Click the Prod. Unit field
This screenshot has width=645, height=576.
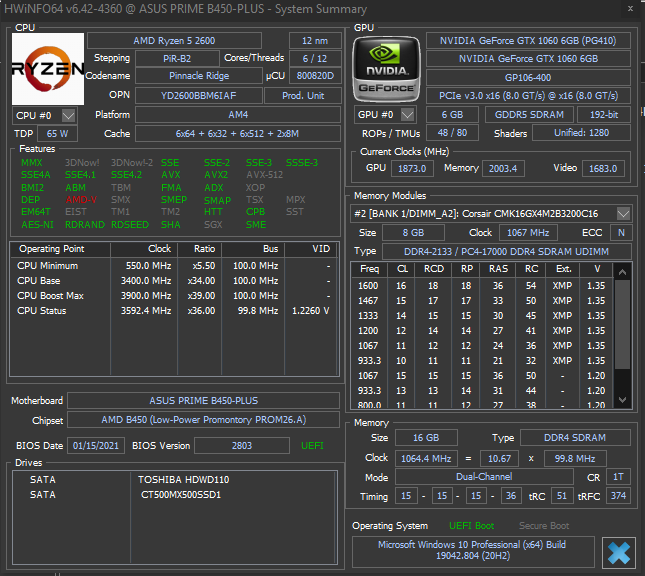pos(303,95)
